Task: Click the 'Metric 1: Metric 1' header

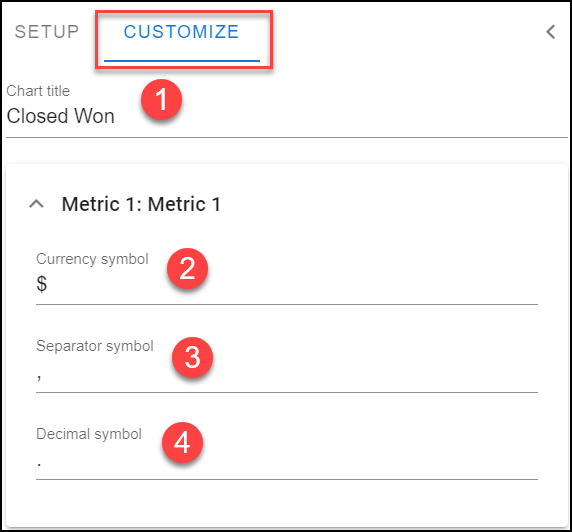Action: coord(141,204)
